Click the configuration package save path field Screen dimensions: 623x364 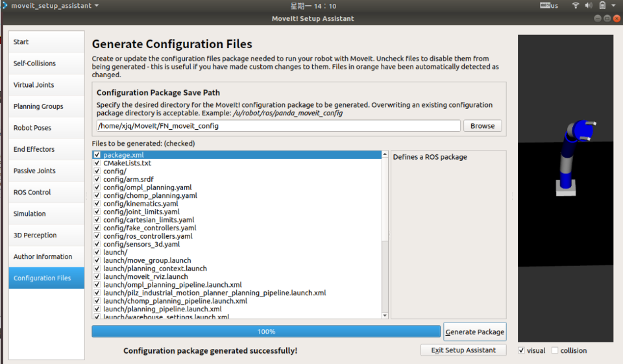[x=278, y=126]
